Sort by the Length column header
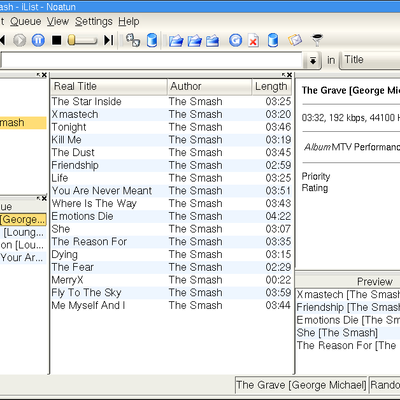Screen dimensions: 400x400 [272, 87]
